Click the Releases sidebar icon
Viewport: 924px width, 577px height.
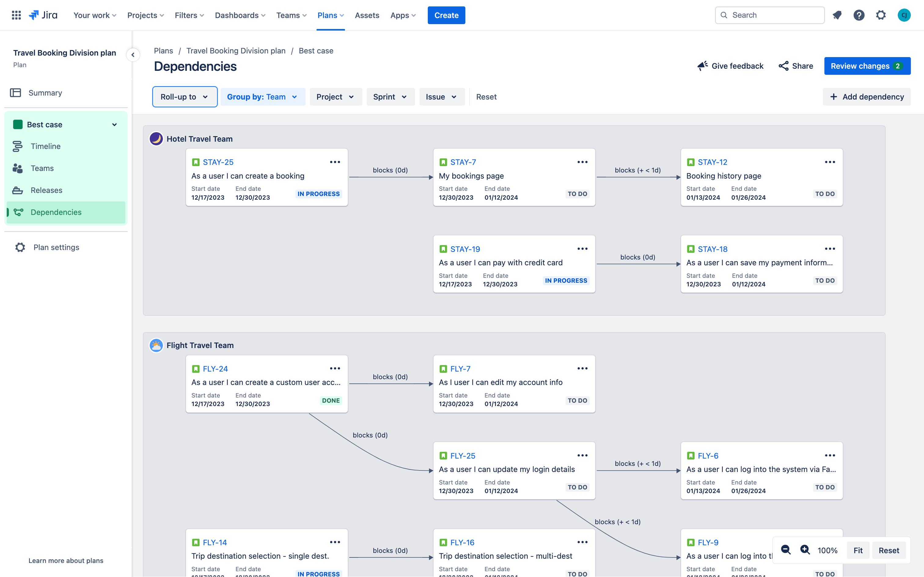18,190
